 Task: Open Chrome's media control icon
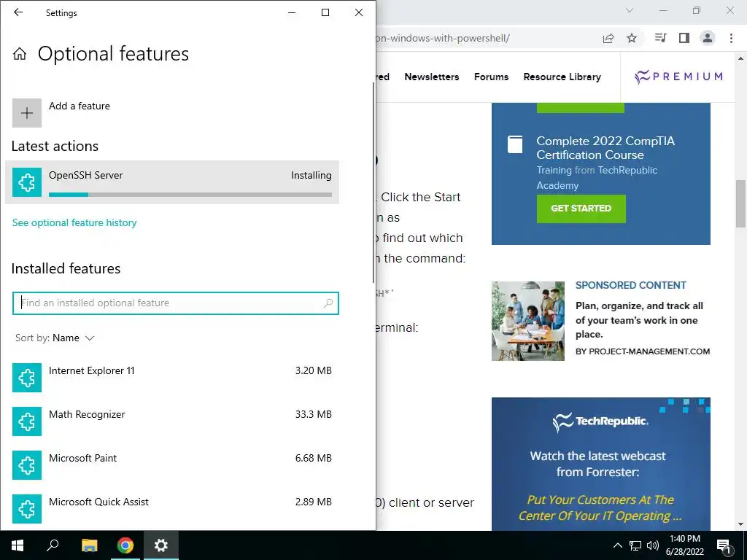tap(660, 38)
